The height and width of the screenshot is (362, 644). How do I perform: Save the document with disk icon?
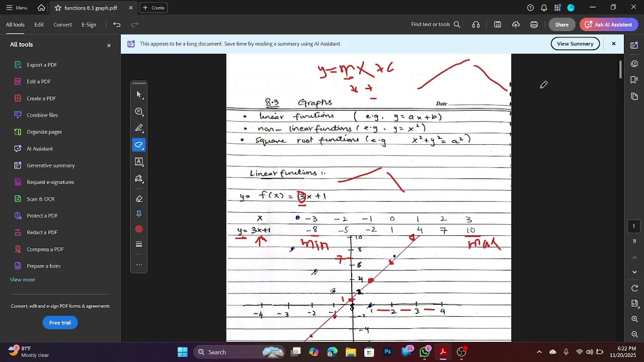tap(498, 25)
